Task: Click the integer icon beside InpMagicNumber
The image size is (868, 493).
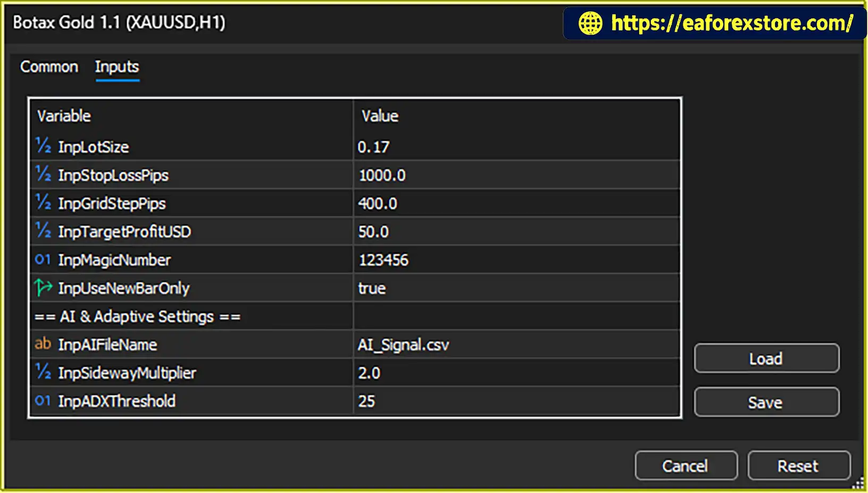Action: 43,259
